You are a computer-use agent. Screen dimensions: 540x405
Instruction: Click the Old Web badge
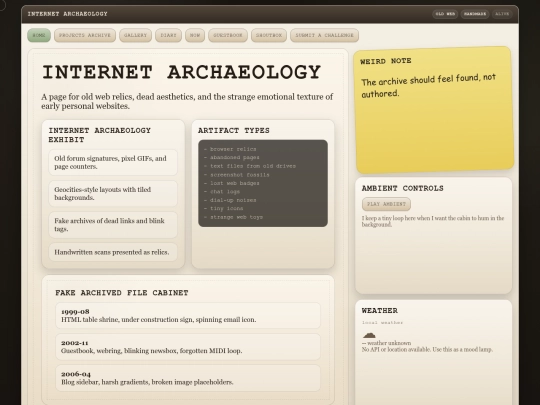pyautogui.click(x=445, y=14)
